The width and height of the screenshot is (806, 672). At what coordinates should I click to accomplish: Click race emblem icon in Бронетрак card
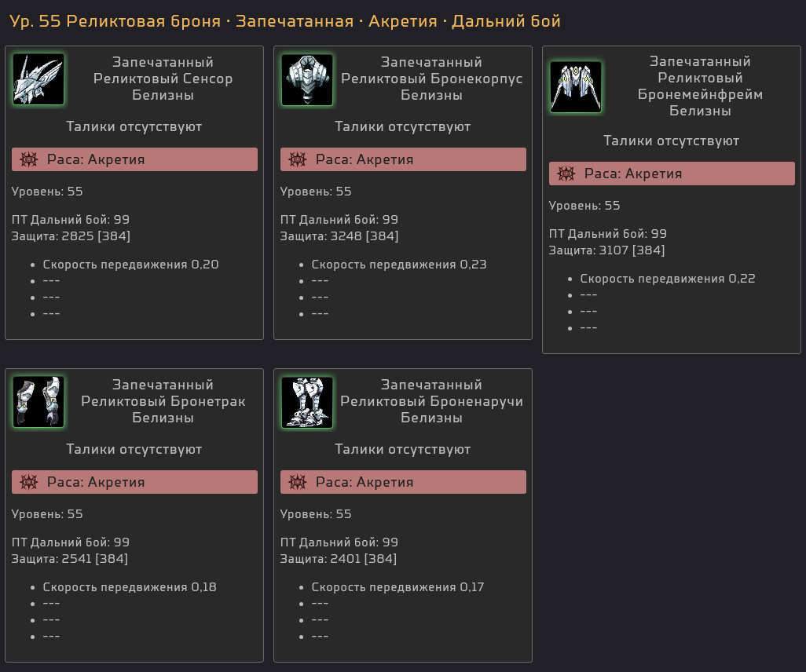click(29, 482)
